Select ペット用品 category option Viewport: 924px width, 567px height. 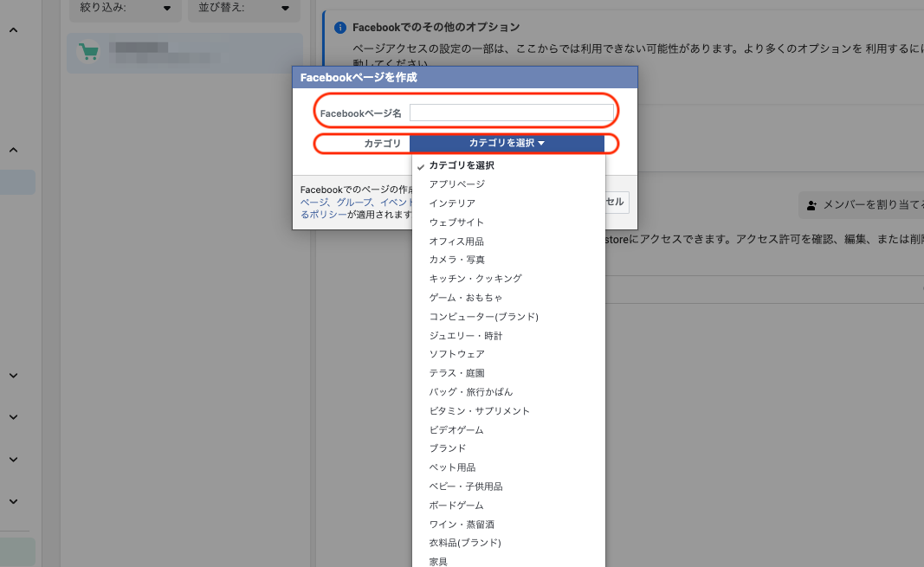[508, 467]
